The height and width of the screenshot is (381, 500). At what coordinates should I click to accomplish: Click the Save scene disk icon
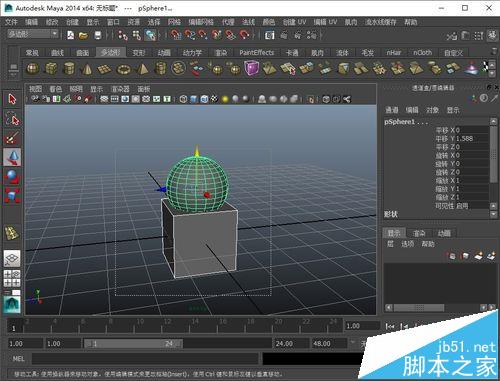point(98,35)
